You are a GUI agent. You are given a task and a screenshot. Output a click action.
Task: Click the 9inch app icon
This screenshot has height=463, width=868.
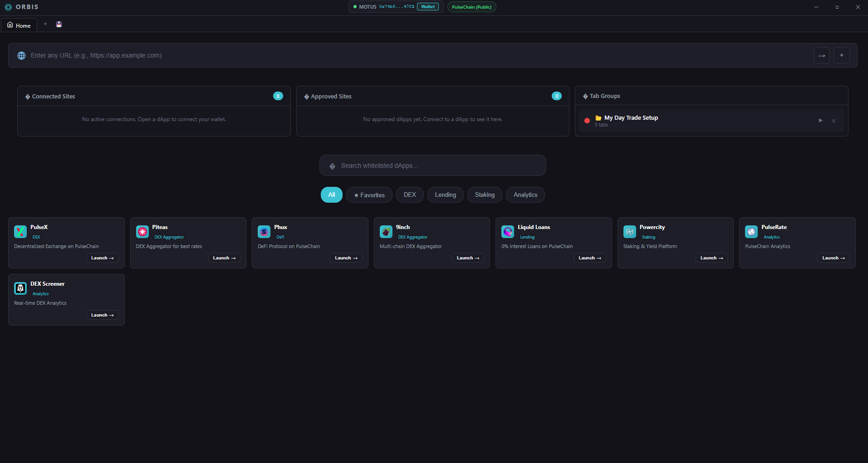(x=386, y=232)
